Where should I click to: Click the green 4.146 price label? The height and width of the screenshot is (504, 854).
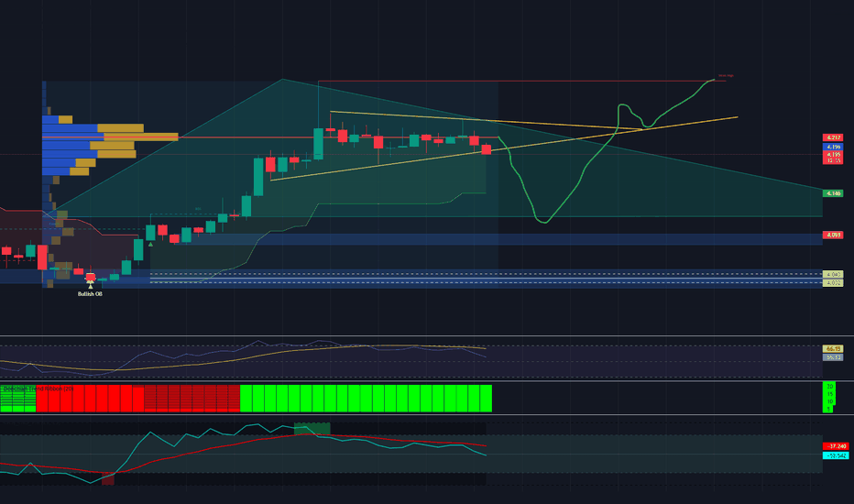[832, 193]
